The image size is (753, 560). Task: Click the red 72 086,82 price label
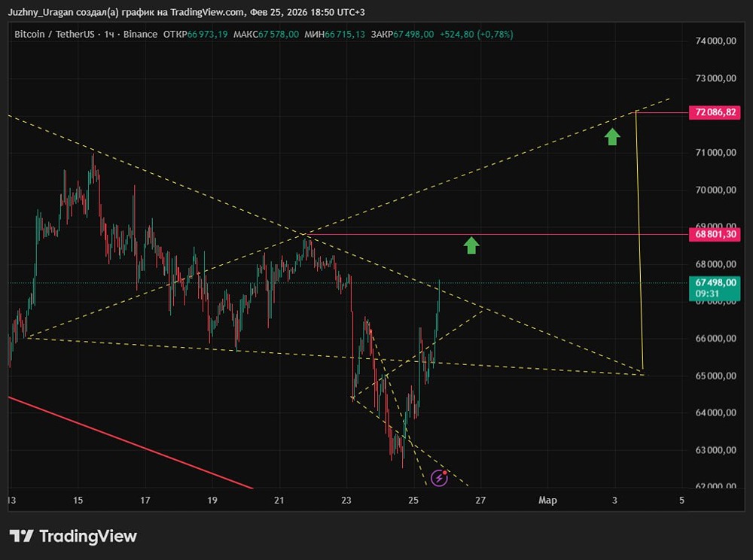click(715, 112)
